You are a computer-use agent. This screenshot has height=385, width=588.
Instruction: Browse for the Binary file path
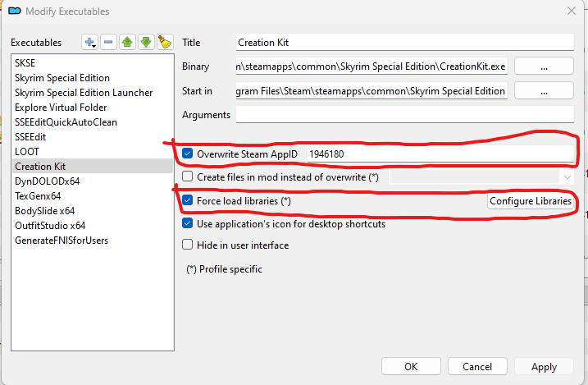(543, 66)
